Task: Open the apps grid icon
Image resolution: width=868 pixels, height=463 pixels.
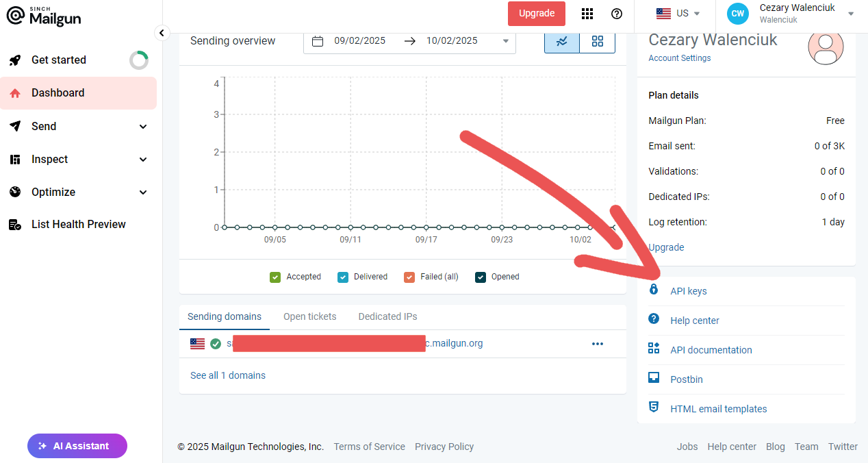Action: pos(587,14)
